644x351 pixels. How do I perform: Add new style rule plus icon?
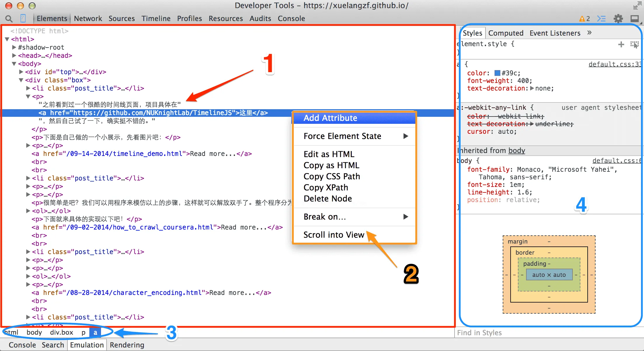621,44
